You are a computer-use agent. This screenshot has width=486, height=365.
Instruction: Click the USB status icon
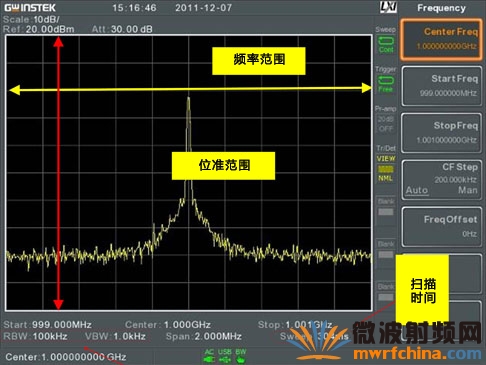225,356
